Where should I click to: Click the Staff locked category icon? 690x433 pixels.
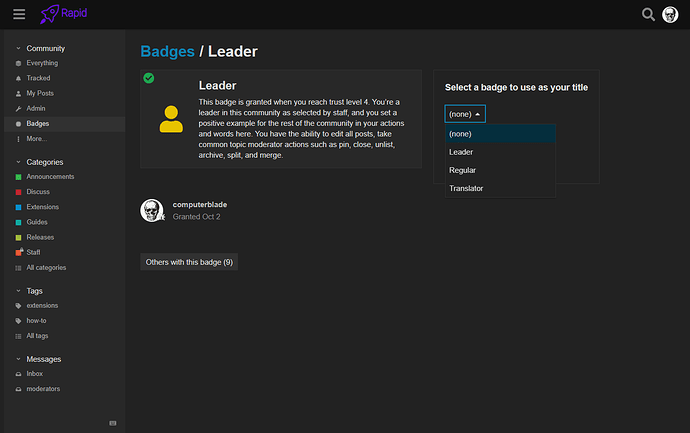[19, 252]
